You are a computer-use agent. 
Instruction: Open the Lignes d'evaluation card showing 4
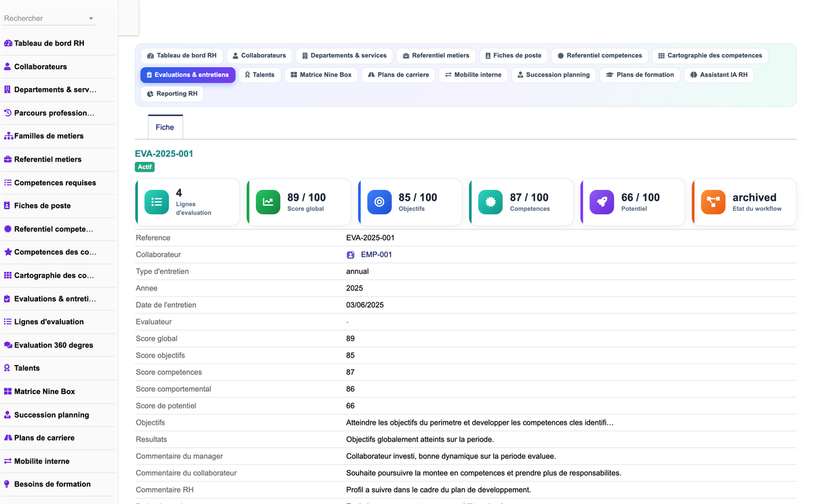187,202
